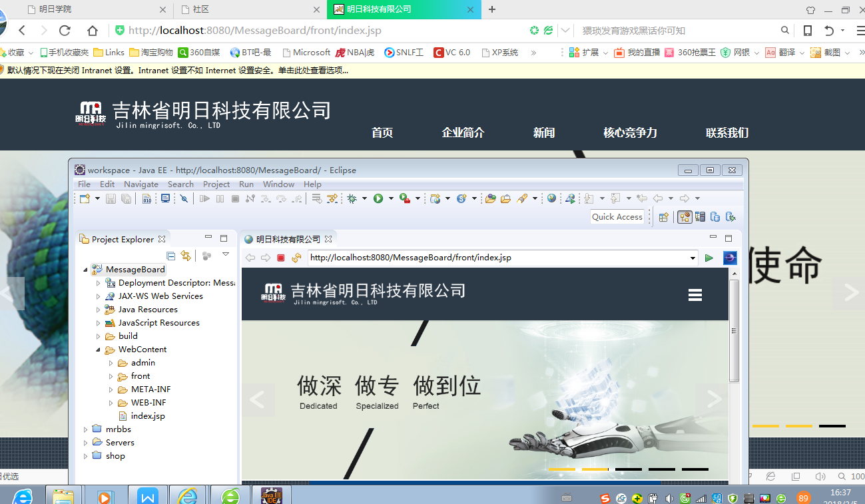Click the Open Perspective icon near Quick Access
865x504 pixels.
663,217
